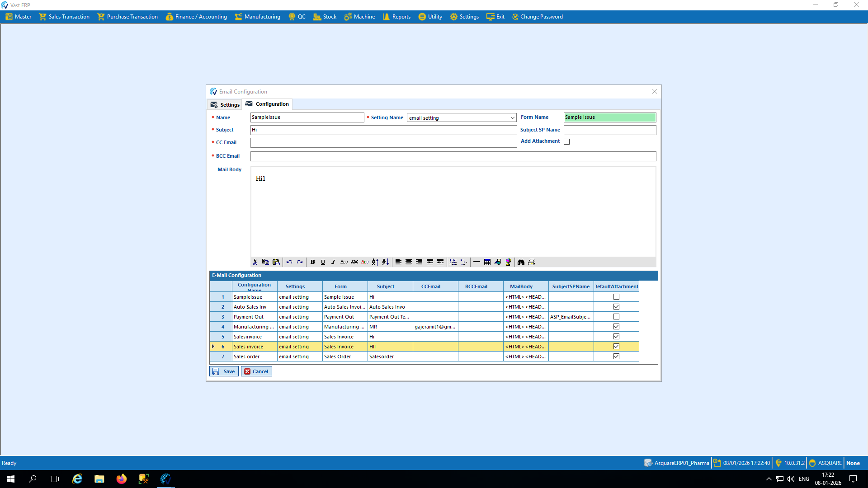Enable the Add Attachment checkbox
The height and width of the screenshot is (488, 868).
click(x=566, y=141)
